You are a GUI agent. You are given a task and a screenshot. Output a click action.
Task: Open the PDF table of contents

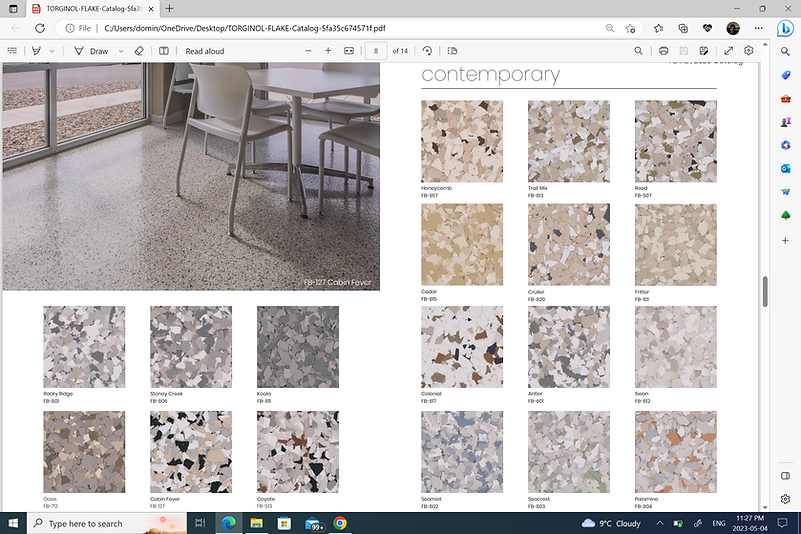[12, 51]
